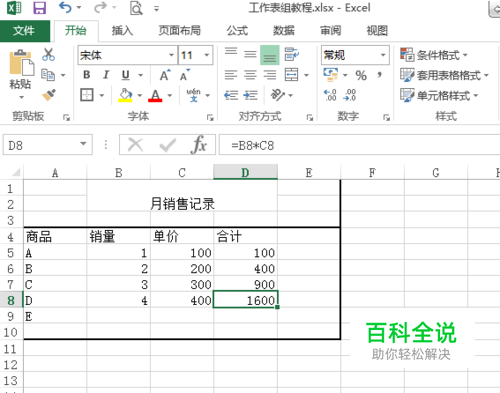The image size is (500, 393).
Task: Decrease decimal places icon
Action: click(x=350, y=95)
